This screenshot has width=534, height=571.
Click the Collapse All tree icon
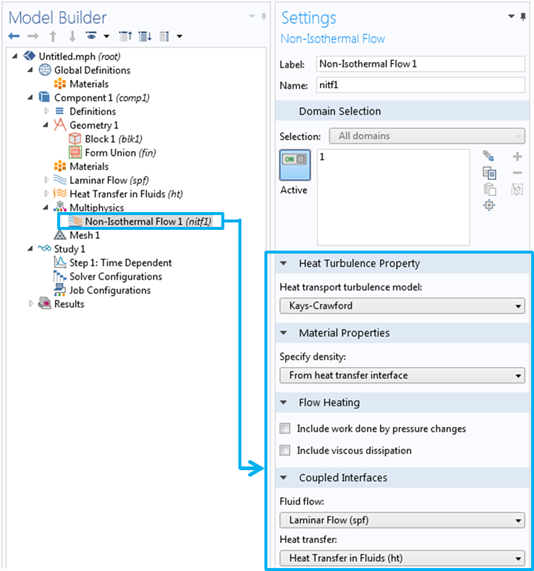coord(126,36)
